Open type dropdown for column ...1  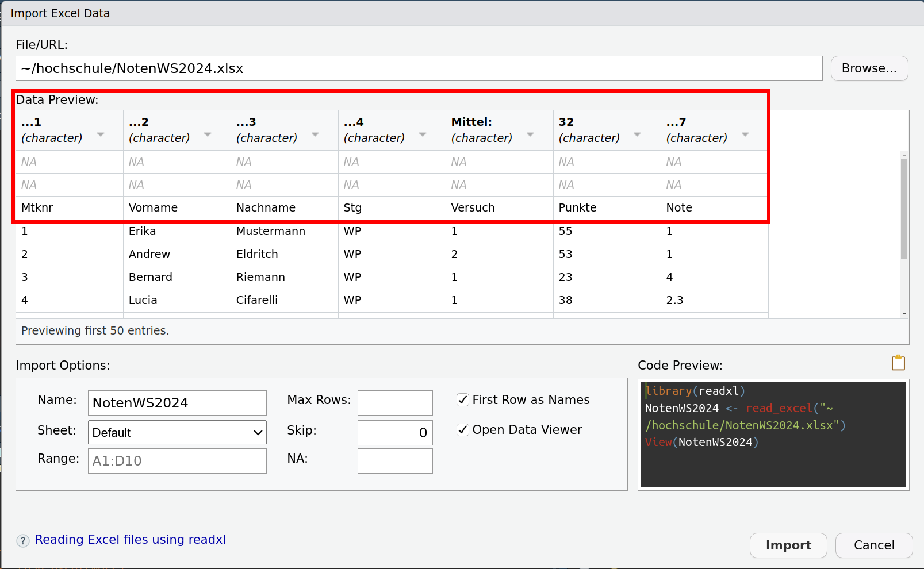coord(101,134)
